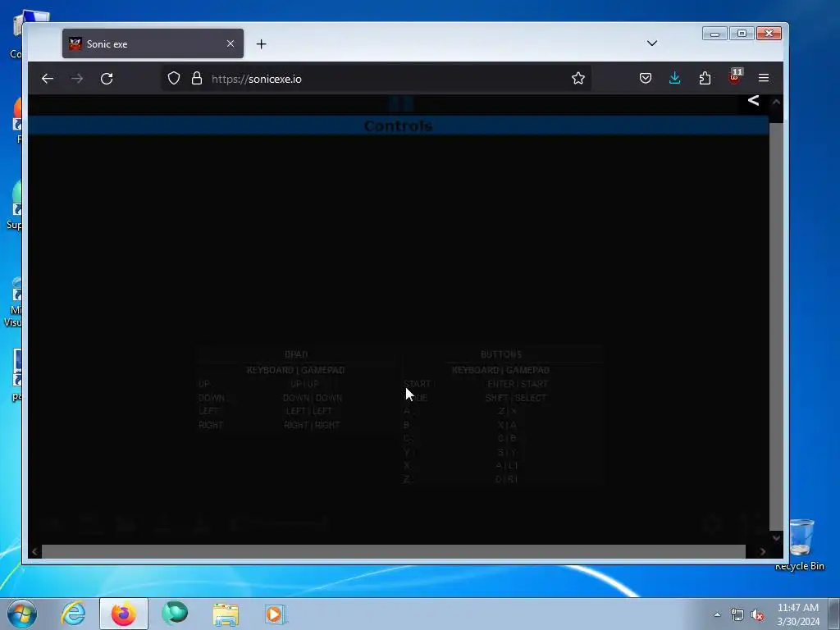The image size is (840, 630).
Task: Maximize the Firefox window
Action: coord(742,34)
